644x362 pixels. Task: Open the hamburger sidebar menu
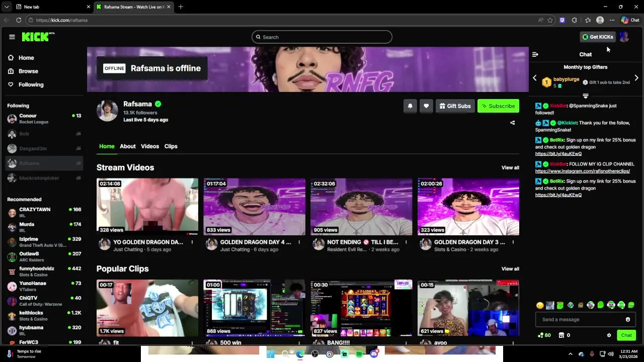pyautogui.click(x=12, y=37)
